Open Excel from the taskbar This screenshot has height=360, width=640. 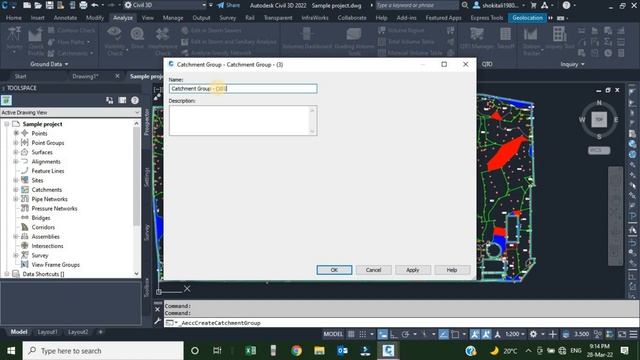[x=250, y=351]
